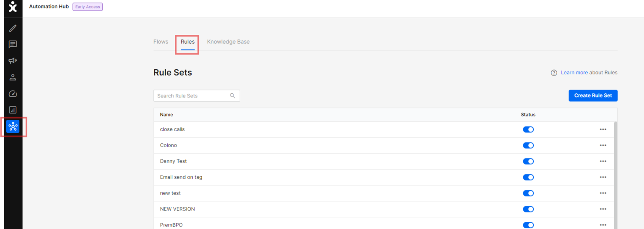Open the bar chart reports sidebar icon

click(13, 110)
